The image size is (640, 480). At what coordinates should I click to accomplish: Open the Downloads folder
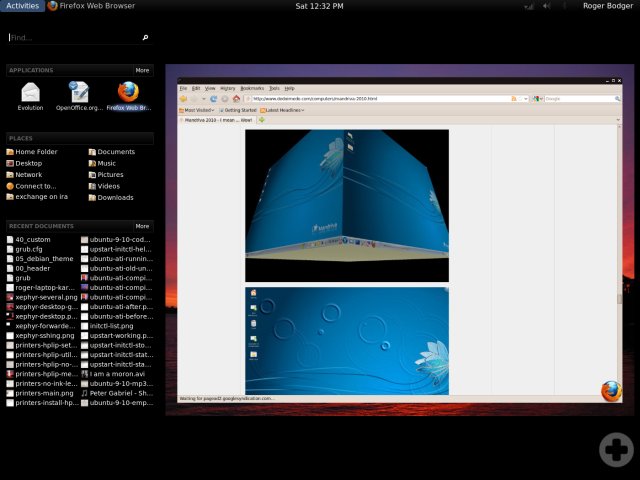click(114, 197)
